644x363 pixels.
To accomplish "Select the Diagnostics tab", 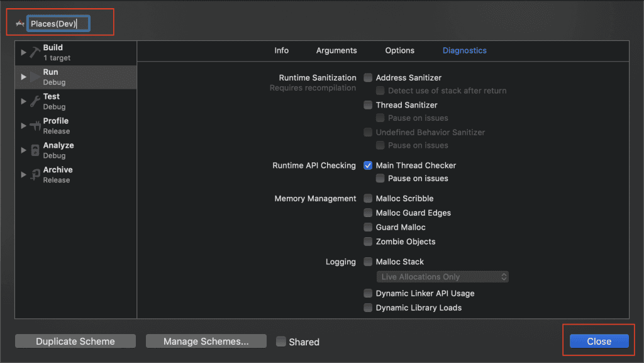I will point(465,50).
